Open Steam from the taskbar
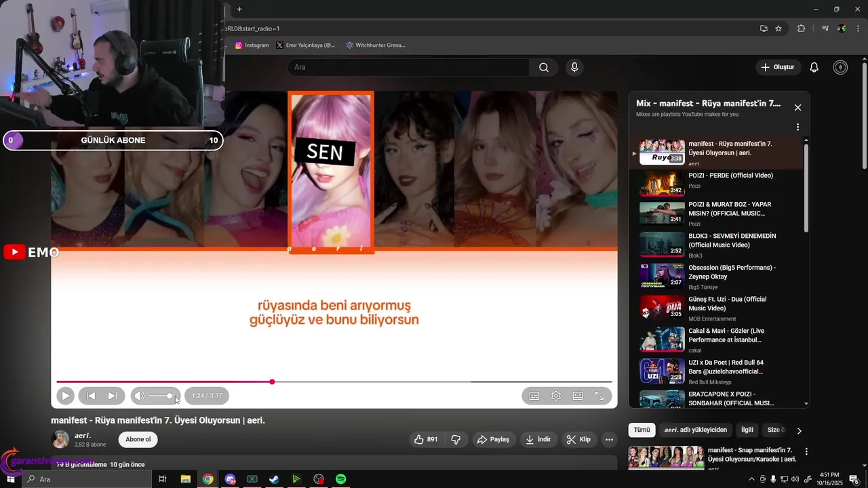This screenshot has width=868, height=488. 274,479
